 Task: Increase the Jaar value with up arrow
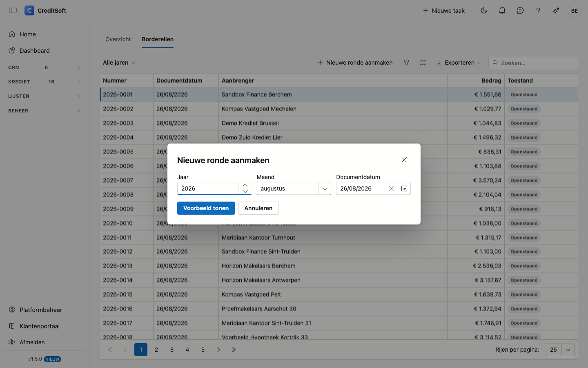[x=245, y=185]
